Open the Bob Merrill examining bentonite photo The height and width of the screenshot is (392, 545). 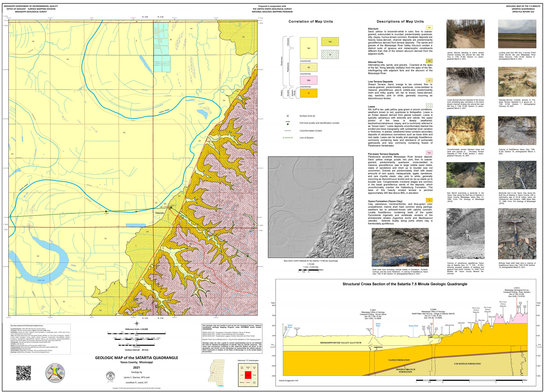coord(465,175)
